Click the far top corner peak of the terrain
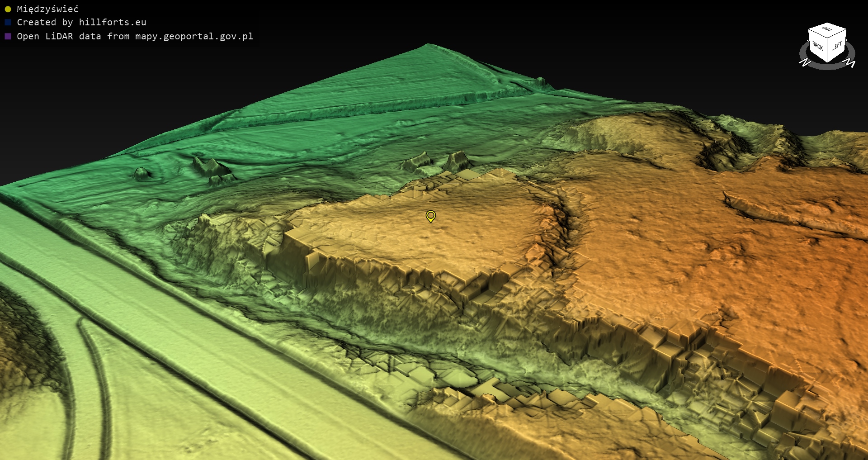Image resolution: width=868 pixels, height=460 pixels. click(428, 45)
